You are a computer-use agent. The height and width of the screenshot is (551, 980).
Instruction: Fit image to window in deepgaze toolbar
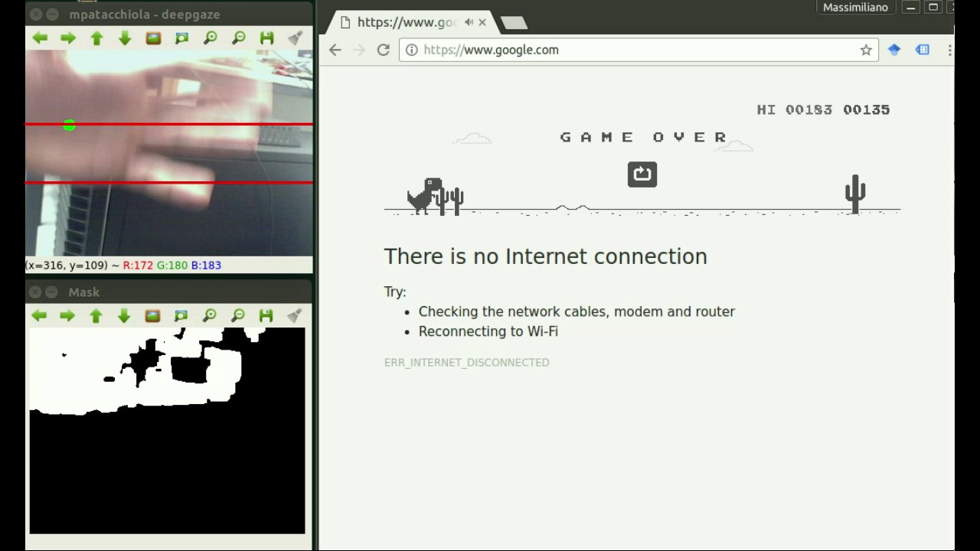coord(181,37)
